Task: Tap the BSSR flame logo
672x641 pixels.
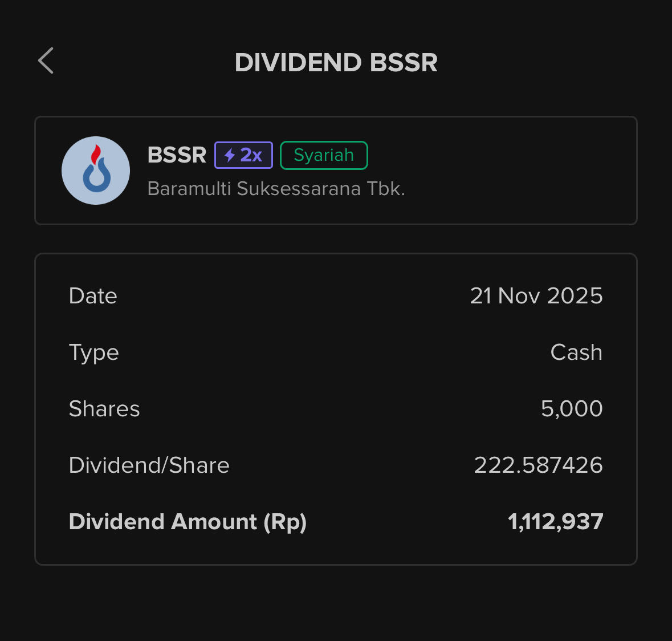Action: (96, 170)
